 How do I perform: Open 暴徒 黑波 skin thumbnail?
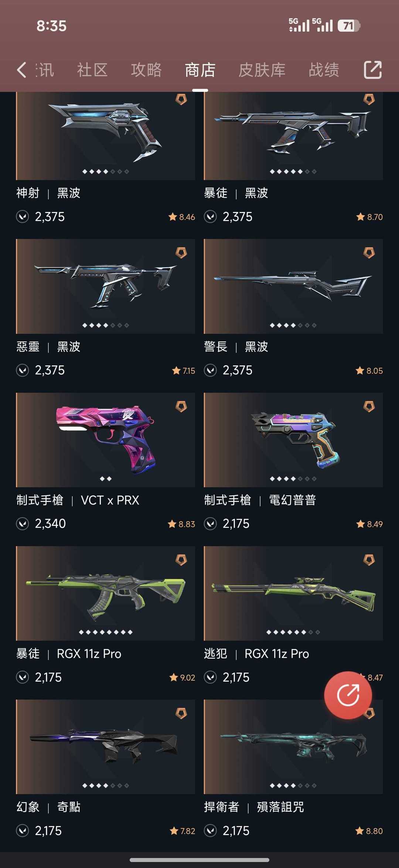(x=293, y=136)
